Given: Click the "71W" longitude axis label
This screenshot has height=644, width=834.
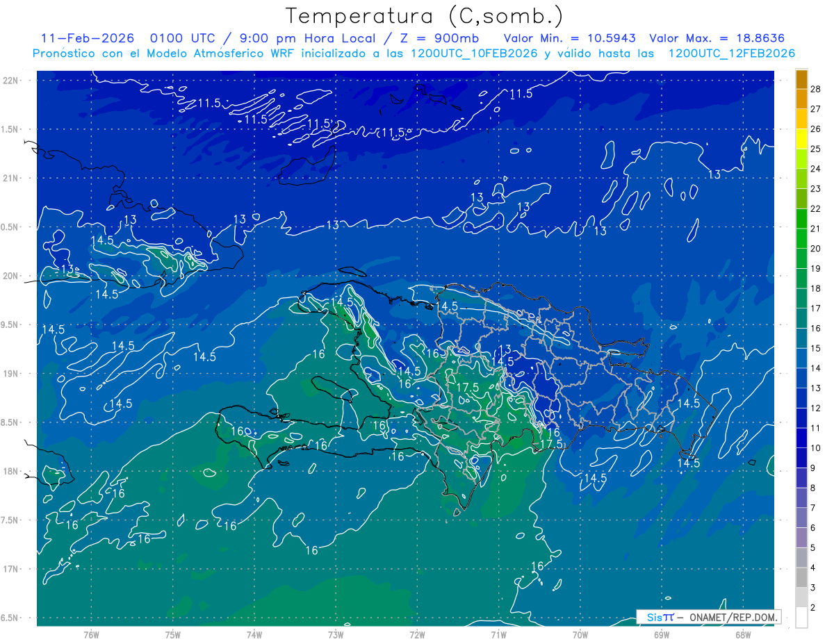Looking at the screenshot, I should tap(498, 635).
